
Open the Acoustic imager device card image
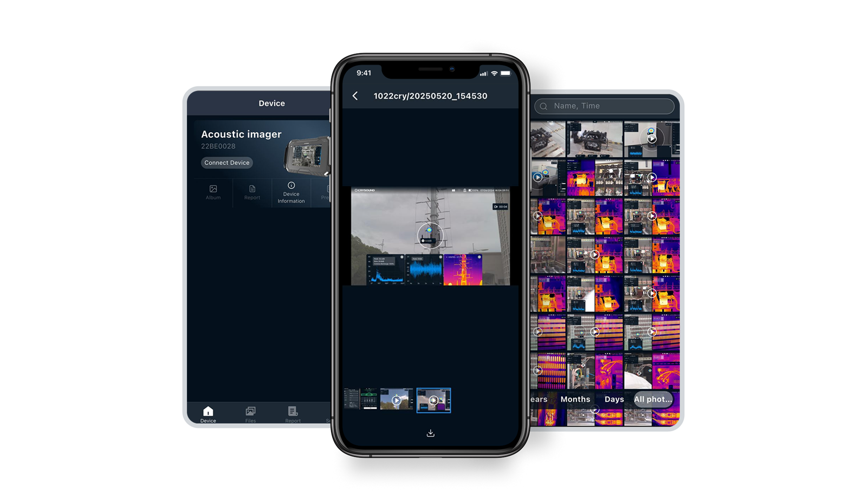(x=307, y=155)
